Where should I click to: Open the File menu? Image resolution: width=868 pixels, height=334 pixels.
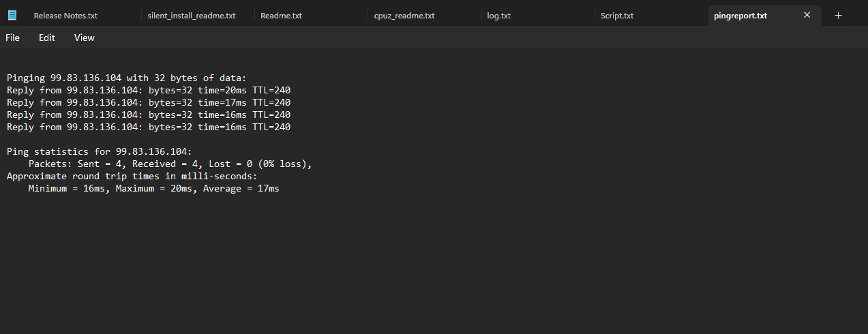point(12,37)
